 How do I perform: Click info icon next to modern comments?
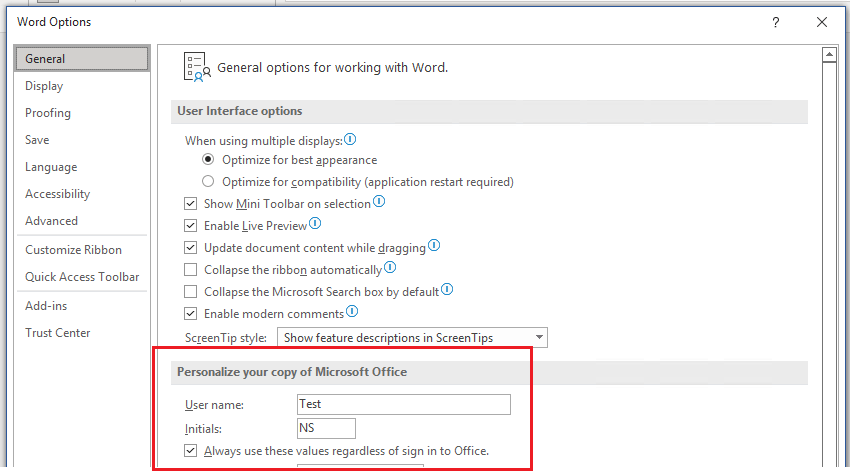(x=351, y=313)
